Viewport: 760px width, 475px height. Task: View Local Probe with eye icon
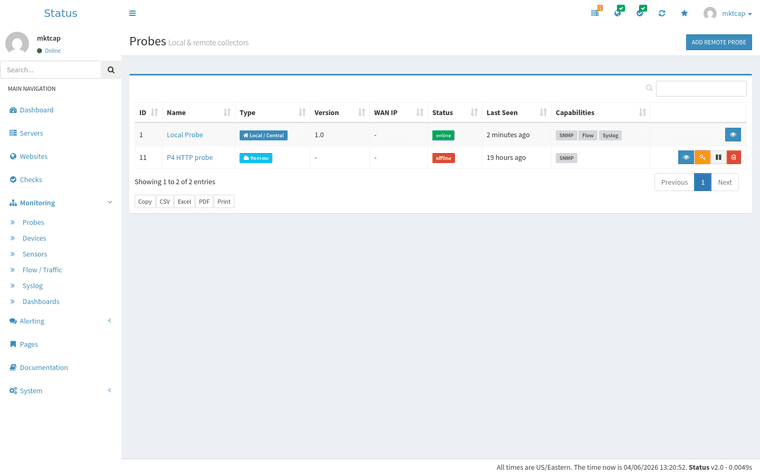(733, 135)
